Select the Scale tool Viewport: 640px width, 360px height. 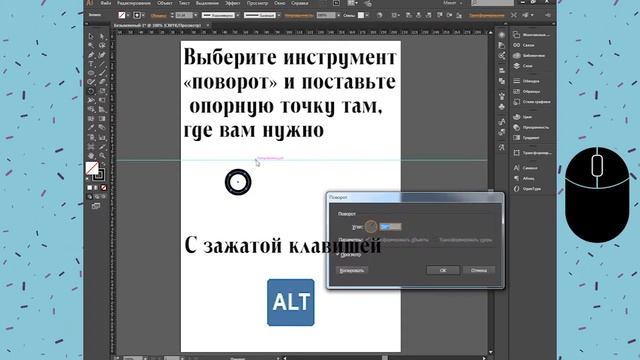pyautogui.click(x=102, y=91)
